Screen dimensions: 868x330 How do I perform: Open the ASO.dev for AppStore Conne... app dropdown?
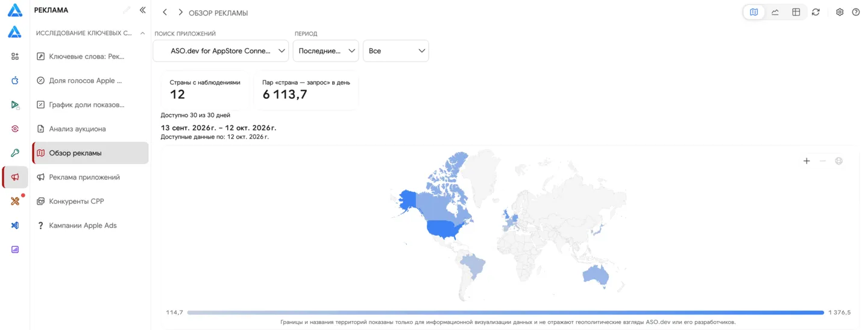point(221,51)
